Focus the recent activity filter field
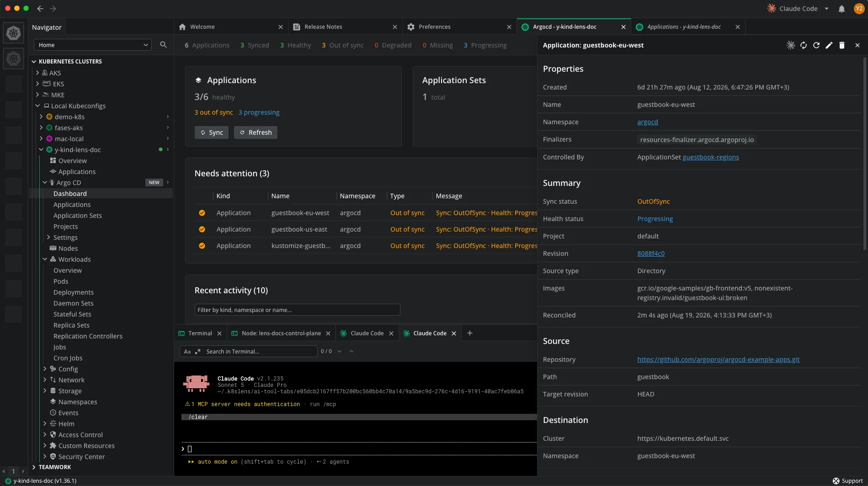This screenshot has height=486, width=868. click(297, 310)
